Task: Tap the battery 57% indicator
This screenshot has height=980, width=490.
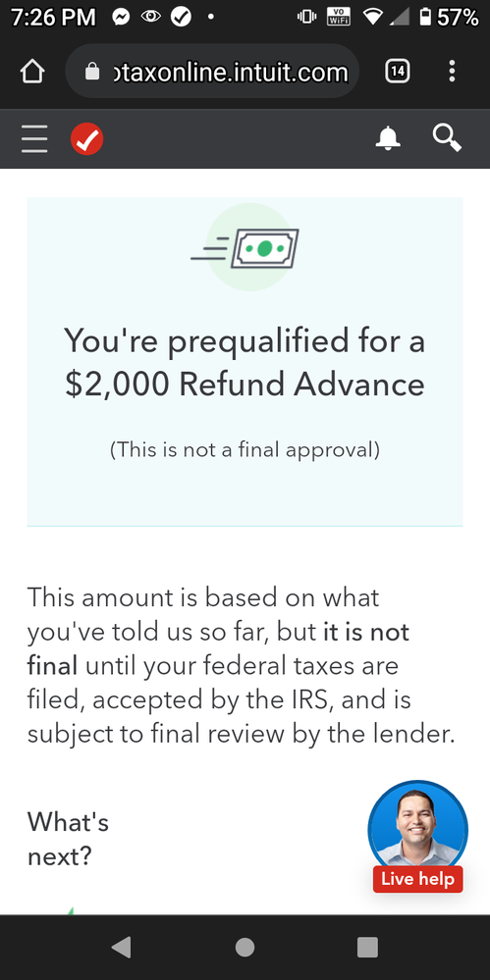Action: coord(449,18)
